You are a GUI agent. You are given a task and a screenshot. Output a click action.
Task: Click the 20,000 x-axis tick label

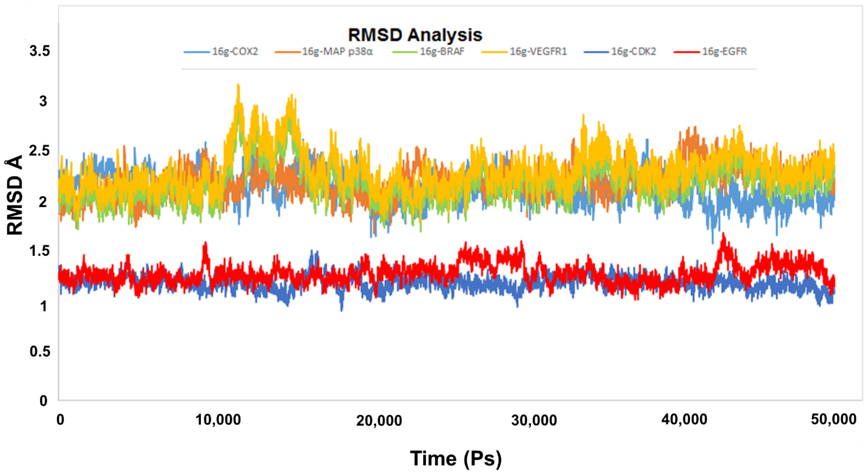tap(379, 421)
